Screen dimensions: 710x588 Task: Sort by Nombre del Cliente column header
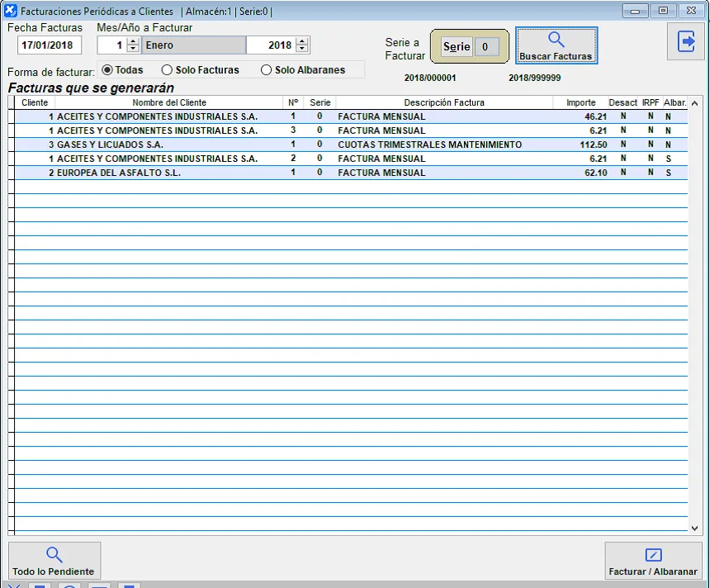169,102
